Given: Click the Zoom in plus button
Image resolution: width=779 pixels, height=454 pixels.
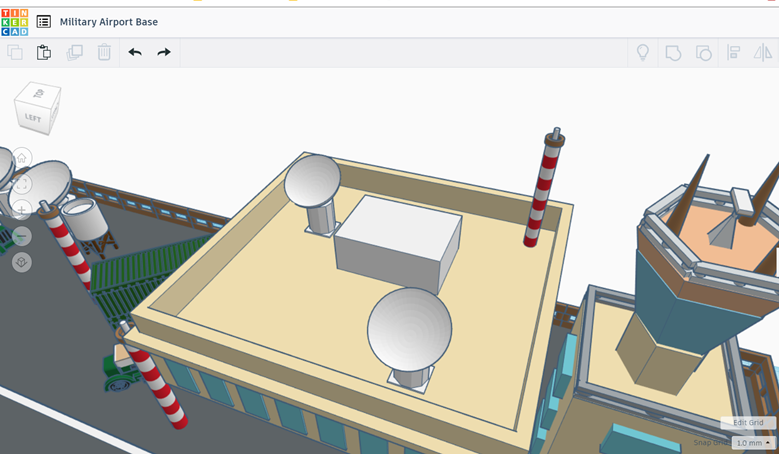Looking at the screenshot, I should click(x=22, y=210).
